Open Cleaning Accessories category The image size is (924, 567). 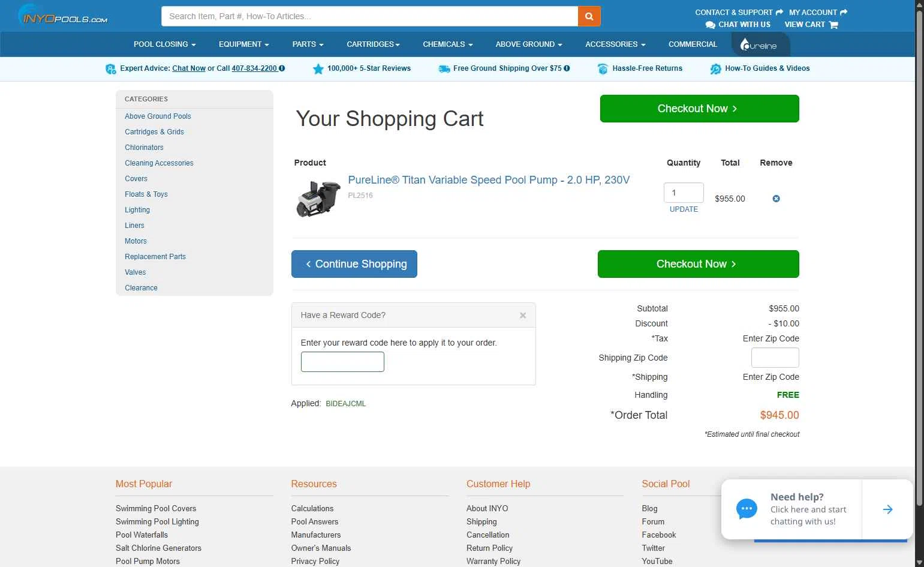[159, 163]
